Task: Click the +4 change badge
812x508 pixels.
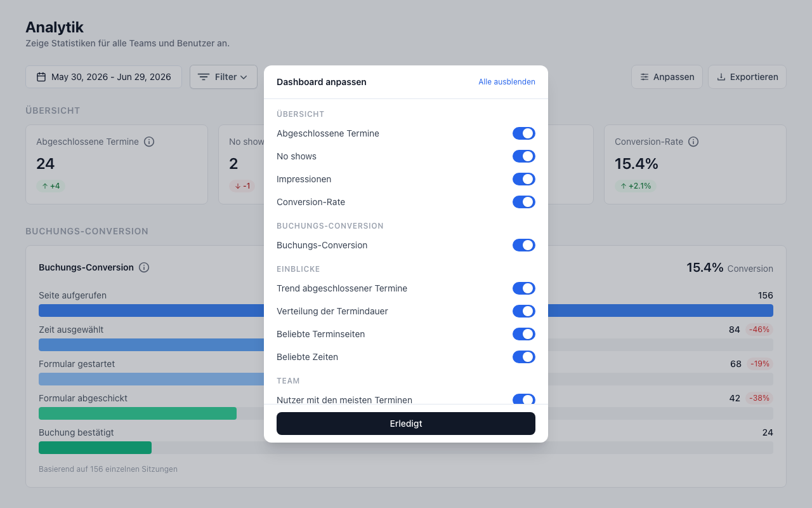Action: [51, 186]
